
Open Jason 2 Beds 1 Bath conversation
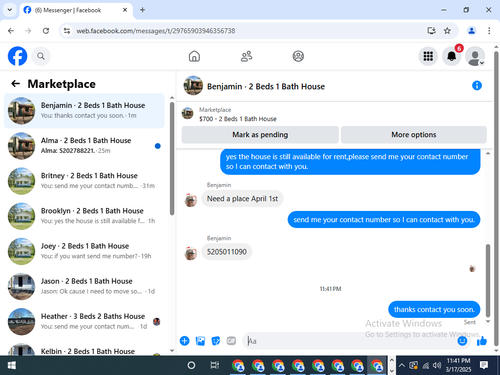pos(84,286)
